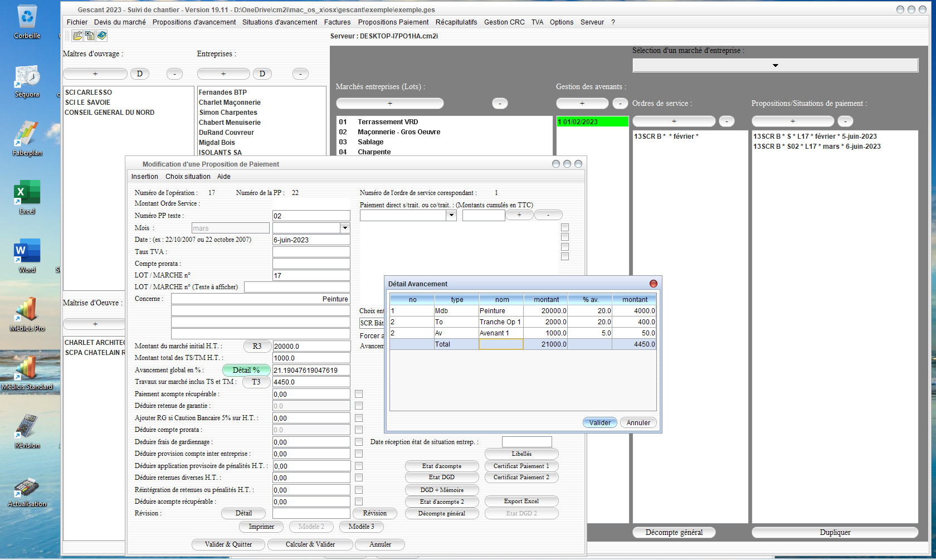Click the Calculer & Valider button
The width and height of the screenshot is (936, 560).
coord(310,544)
